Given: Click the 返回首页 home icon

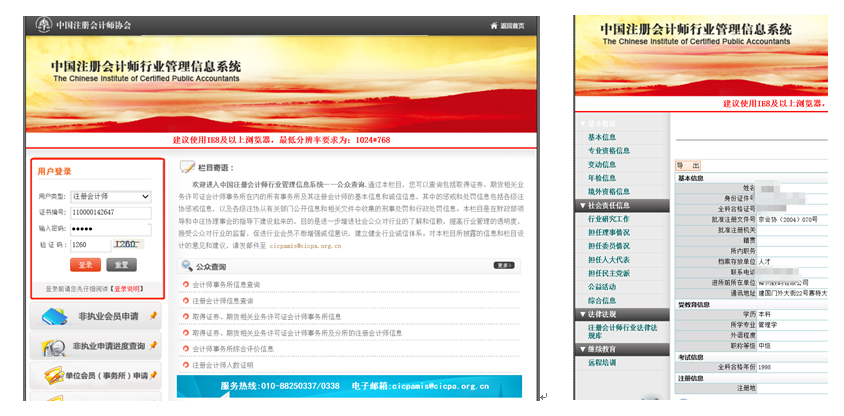Looking at the screenshot, I should click(x=494, y=24).
